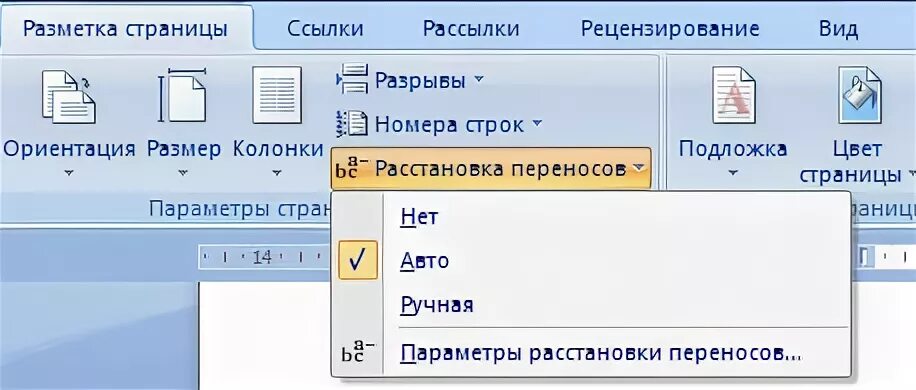Image resolution: width=916 pixels, height=390 pixels.
Task: Expand the arrow under Ориентация
Action: click(x=69, y=173)
